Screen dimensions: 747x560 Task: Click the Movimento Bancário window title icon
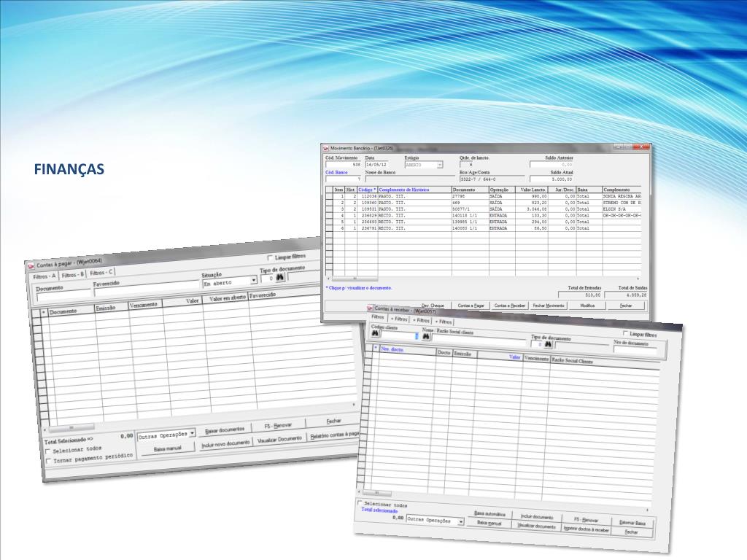point(326,148)
